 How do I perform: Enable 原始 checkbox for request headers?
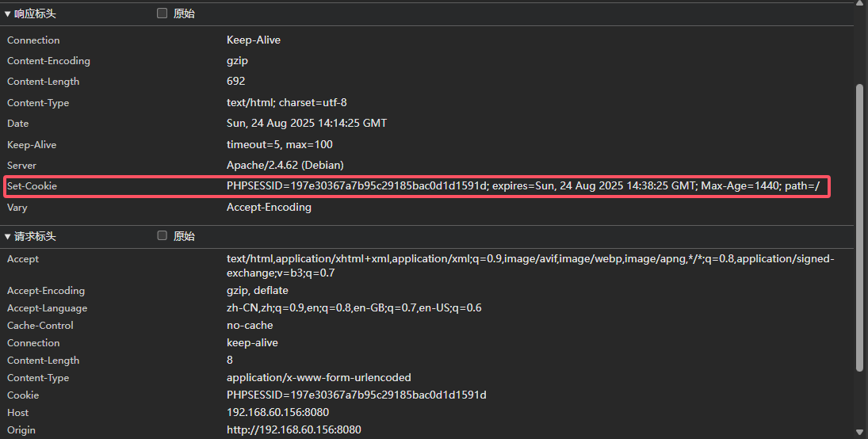pyautogui.click(x=163, y=236)
